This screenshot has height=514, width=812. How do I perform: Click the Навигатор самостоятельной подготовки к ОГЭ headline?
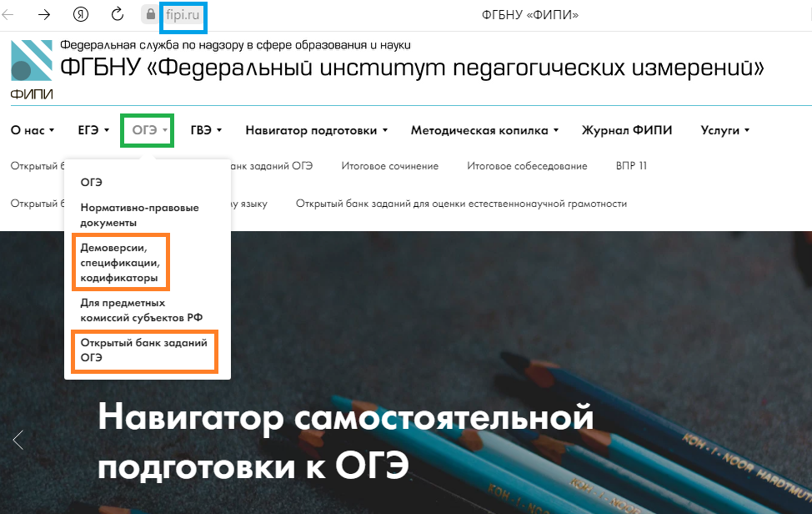345,442
